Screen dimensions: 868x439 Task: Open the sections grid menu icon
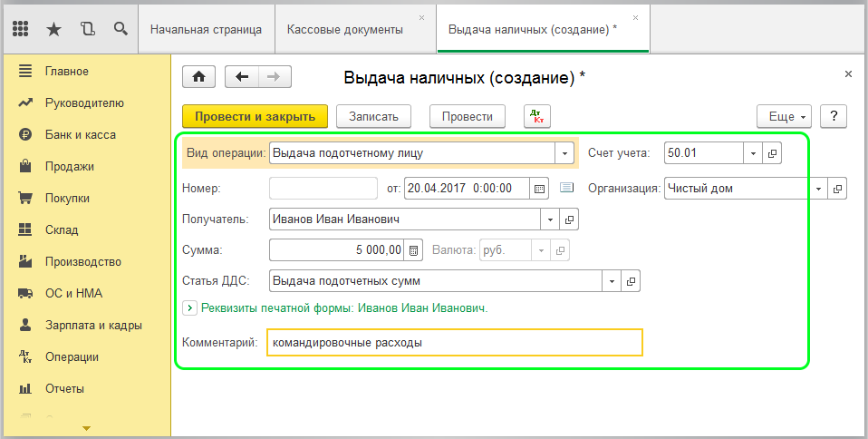(21, 29)
